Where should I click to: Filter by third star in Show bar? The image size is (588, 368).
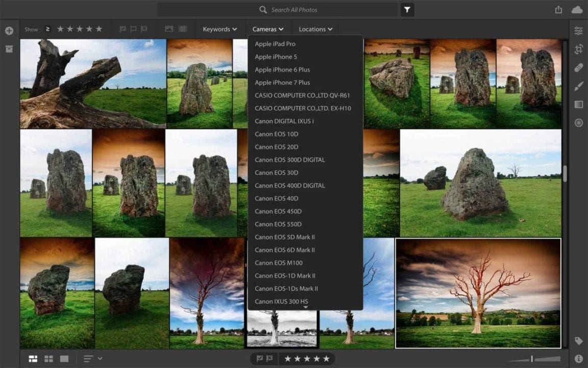(x=80, y=29)
